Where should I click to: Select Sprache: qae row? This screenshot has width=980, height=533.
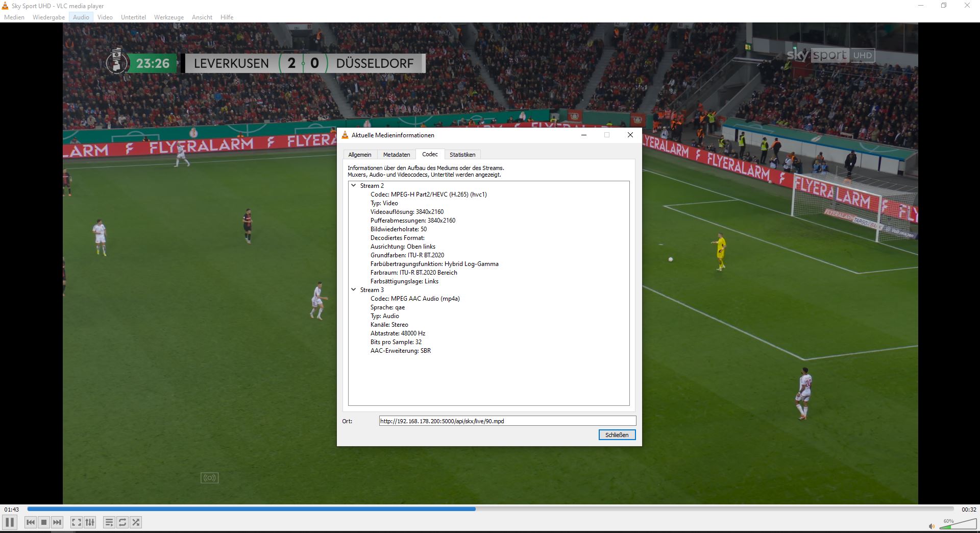pos(388,307)
